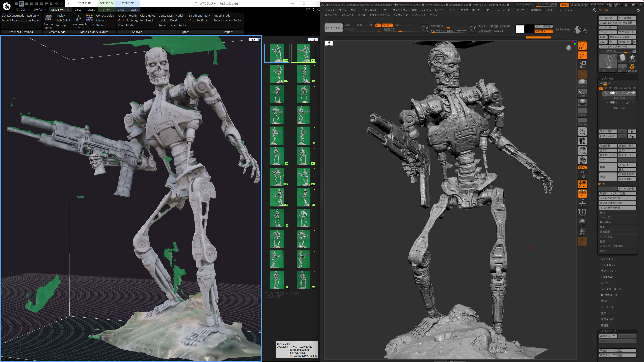The height and width of the screenshot is (362, 644).
Task: Toggle ZBrush Edit mode button
Action: [582, 45]
